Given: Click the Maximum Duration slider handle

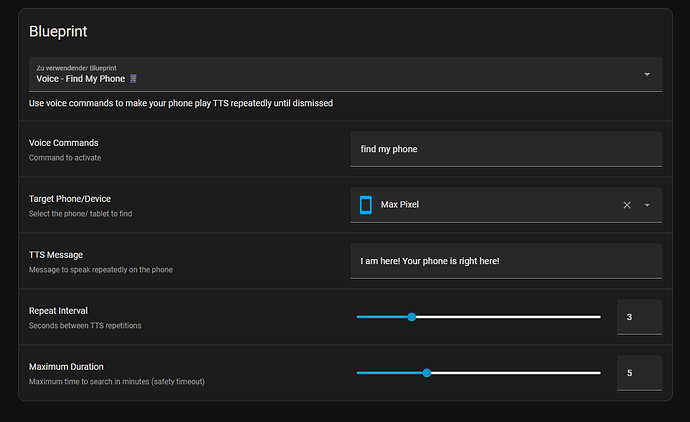Looking at the screenshot, I should (x=427, y=373).
